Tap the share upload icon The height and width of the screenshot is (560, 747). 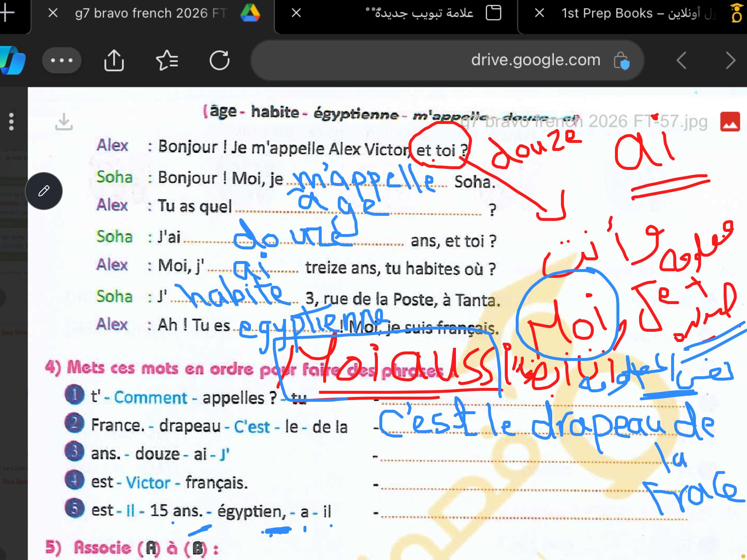[x=114, y=60]
